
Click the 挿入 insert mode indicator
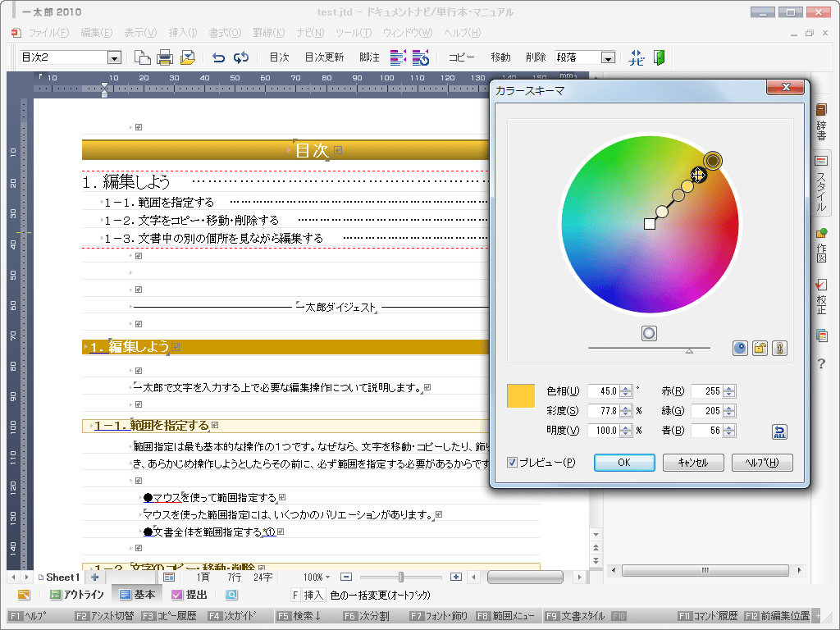[x=314, y=595]
